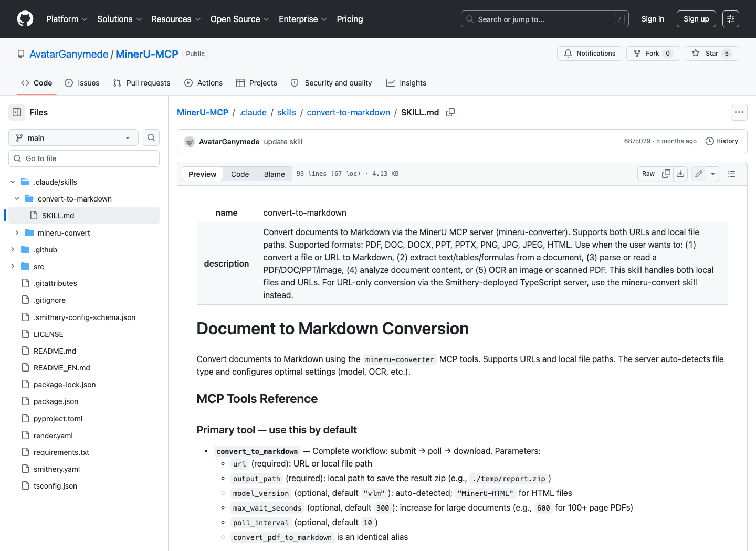Open the convert-to-markdown breadcrumb link
The image size is (756, 551).
coord(349,112)
